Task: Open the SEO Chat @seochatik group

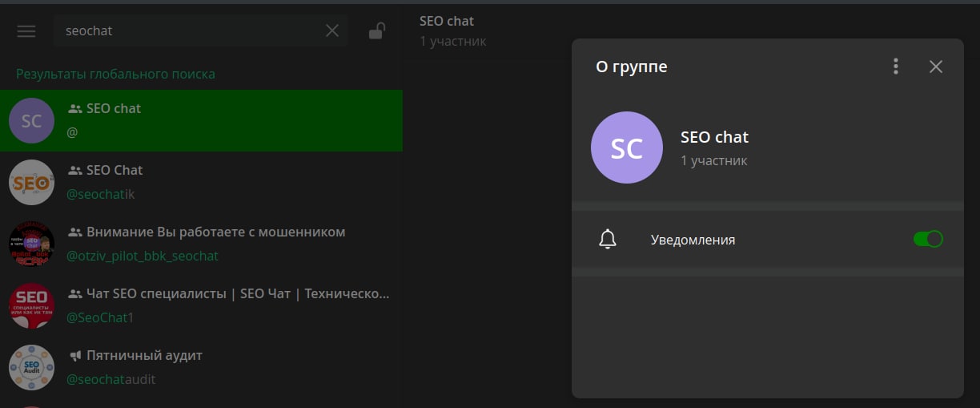Action: (224, 182)
